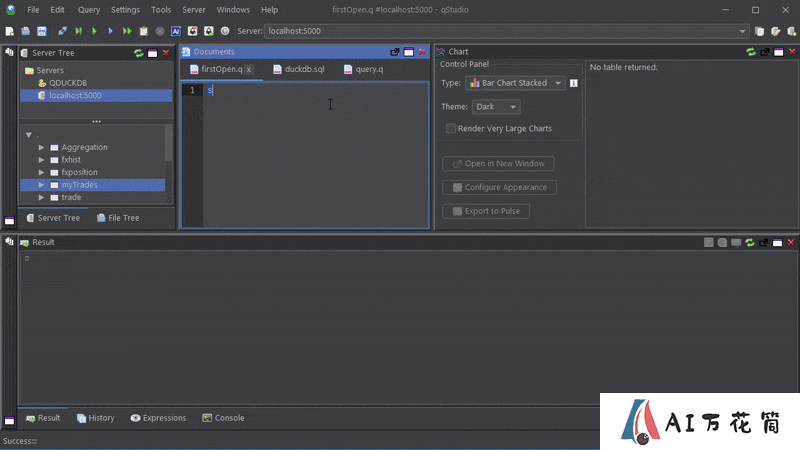The height and width of the screenshot is (450, 800).
Task: Click the green run-and-step toolbar icon
Action: click(79, 31)
